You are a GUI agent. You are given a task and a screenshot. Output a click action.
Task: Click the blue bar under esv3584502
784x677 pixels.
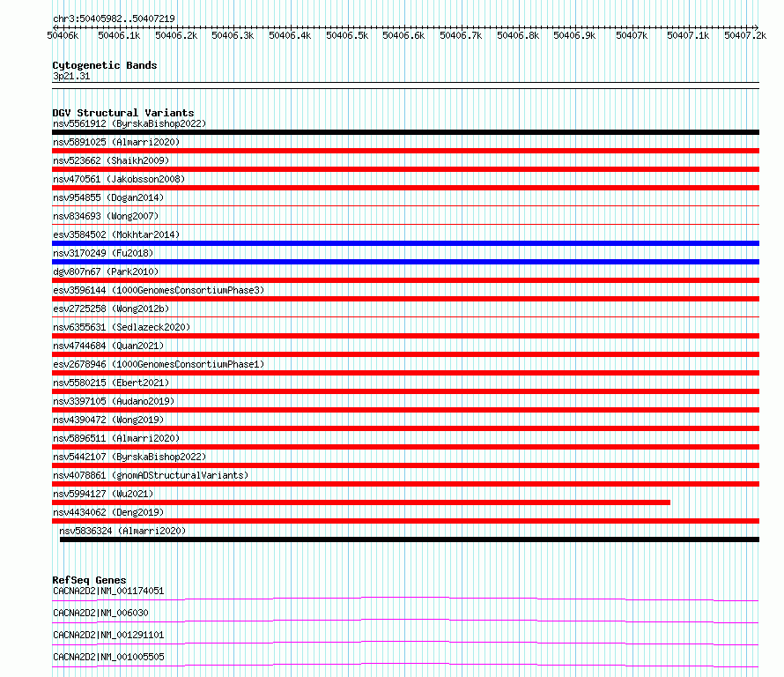click(405, 243)
